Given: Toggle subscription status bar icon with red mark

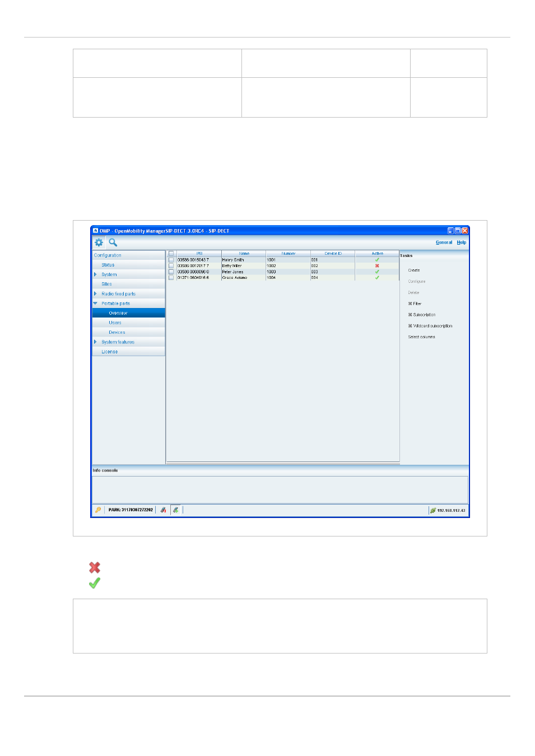Looking at the screenshot, I should point(163,510).
